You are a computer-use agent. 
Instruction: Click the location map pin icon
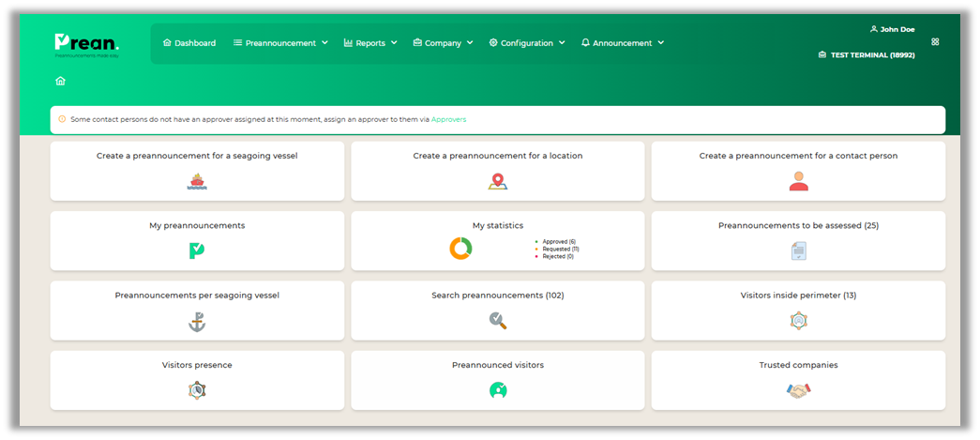(497, 182)
